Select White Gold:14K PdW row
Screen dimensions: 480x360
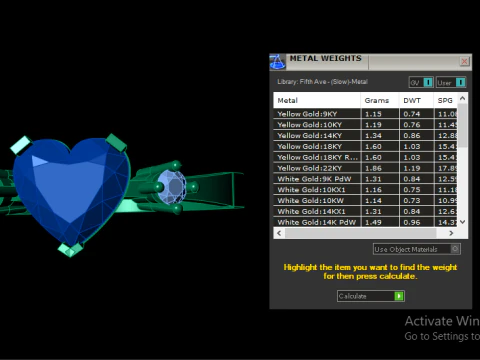pyautogui.click(x=365, y=222)
